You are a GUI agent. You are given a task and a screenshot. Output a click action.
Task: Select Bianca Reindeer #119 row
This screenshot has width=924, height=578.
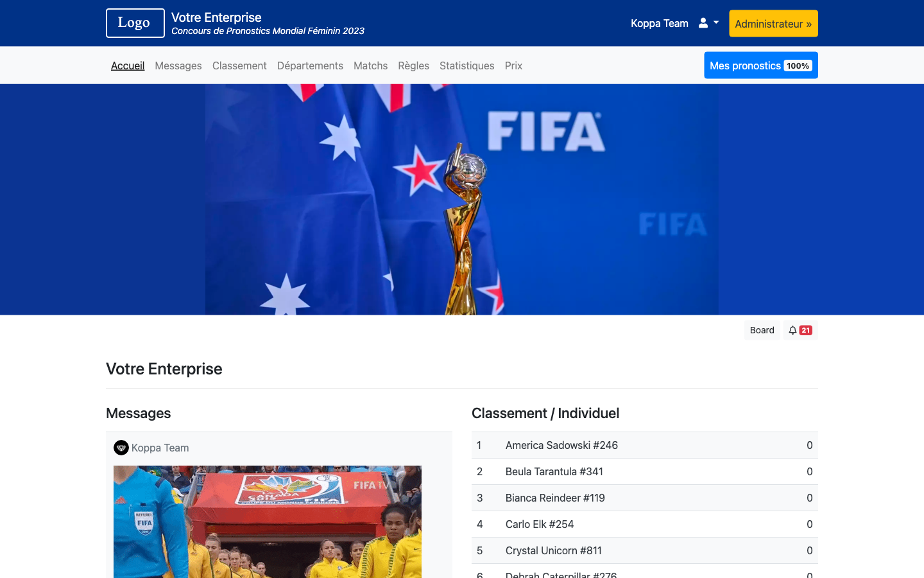[645, 498]
